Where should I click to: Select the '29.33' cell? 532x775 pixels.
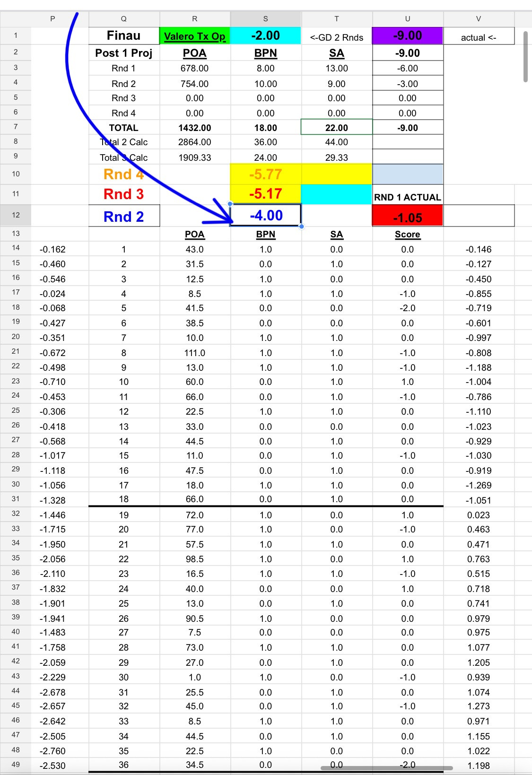337,157
